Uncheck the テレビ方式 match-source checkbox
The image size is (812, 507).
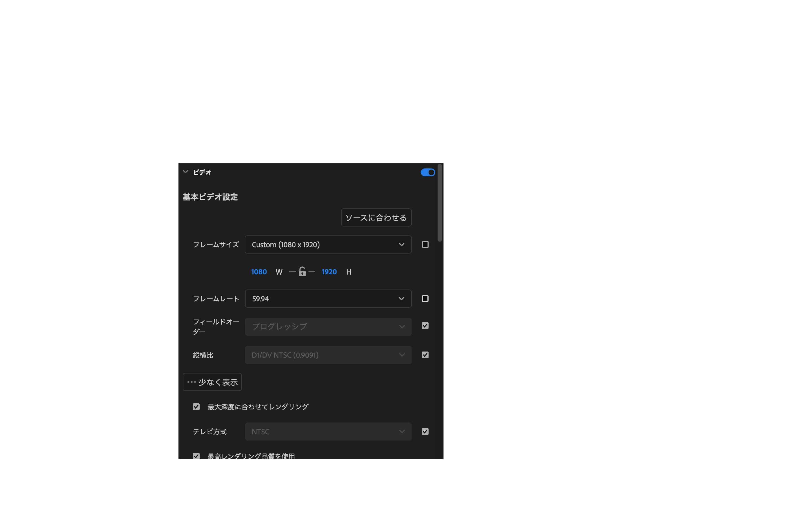tap(425, 432)
